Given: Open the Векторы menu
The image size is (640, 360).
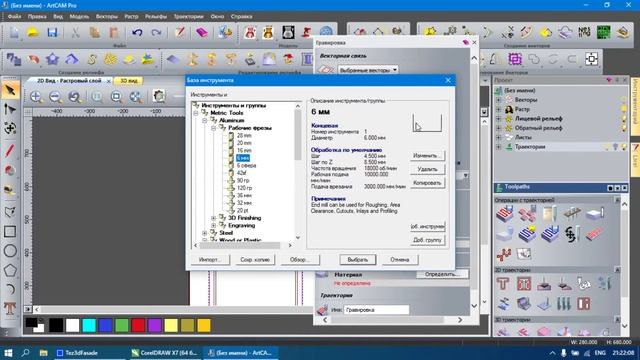Looking at the screenshot, I should [107, 17].
